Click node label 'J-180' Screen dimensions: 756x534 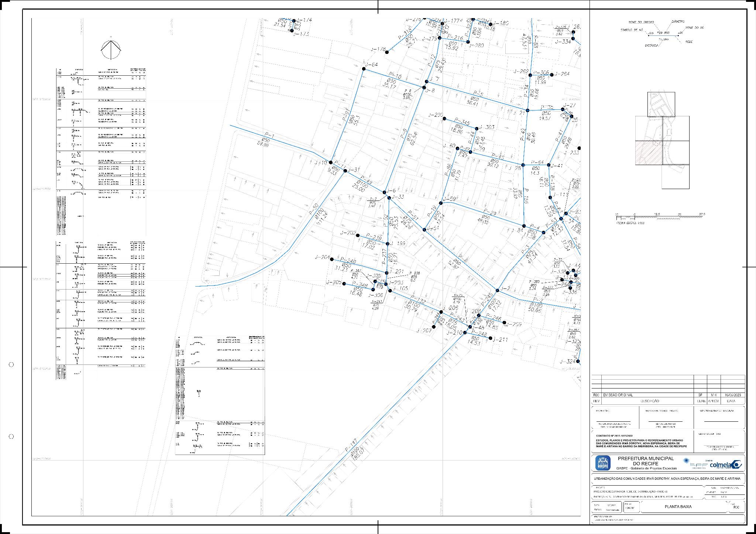click(x=501, y=23)
